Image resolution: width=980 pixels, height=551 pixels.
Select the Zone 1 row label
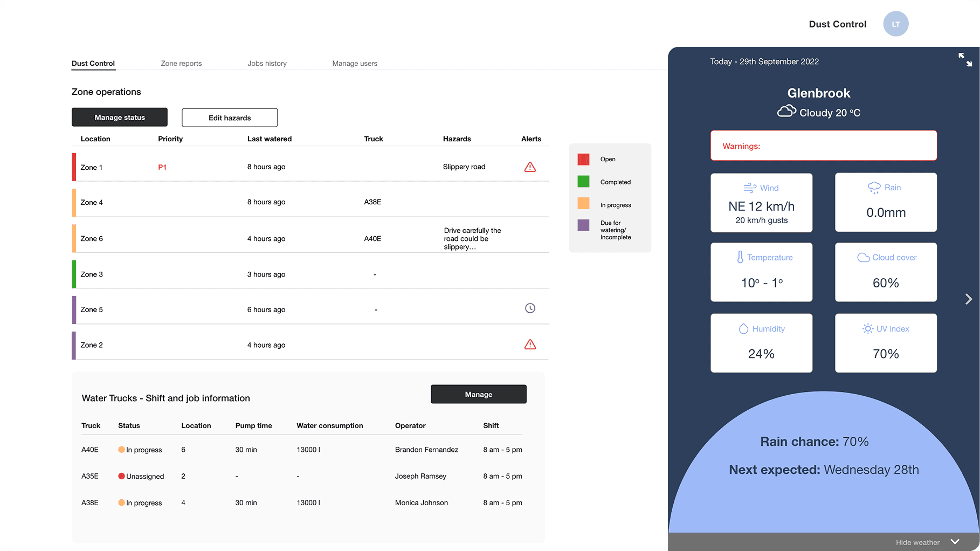[x=91, y=168]
